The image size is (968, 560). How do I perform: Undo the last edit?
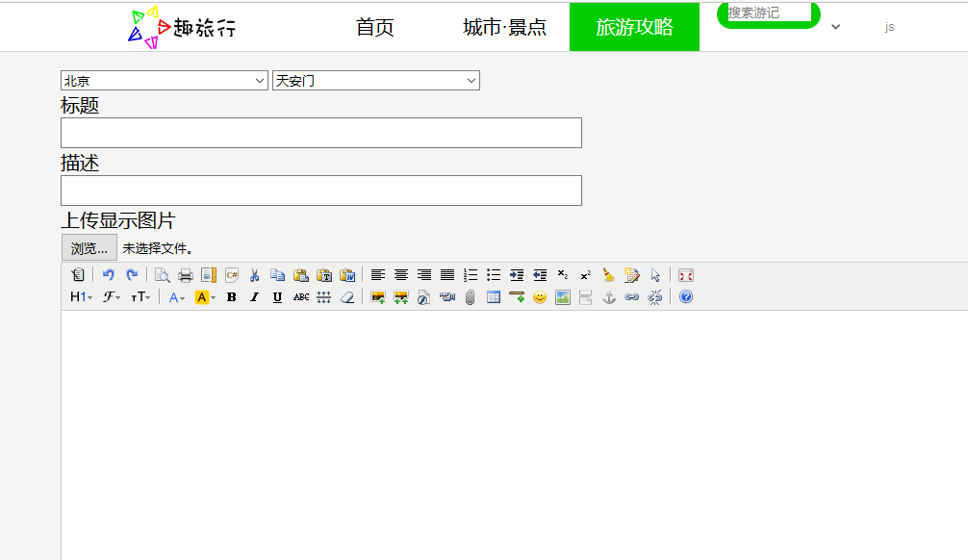[108, 275]
